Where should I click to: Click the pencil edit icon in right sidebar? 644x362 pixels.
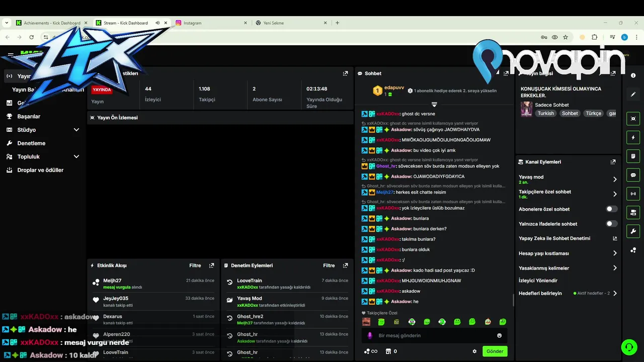(633, 94)
